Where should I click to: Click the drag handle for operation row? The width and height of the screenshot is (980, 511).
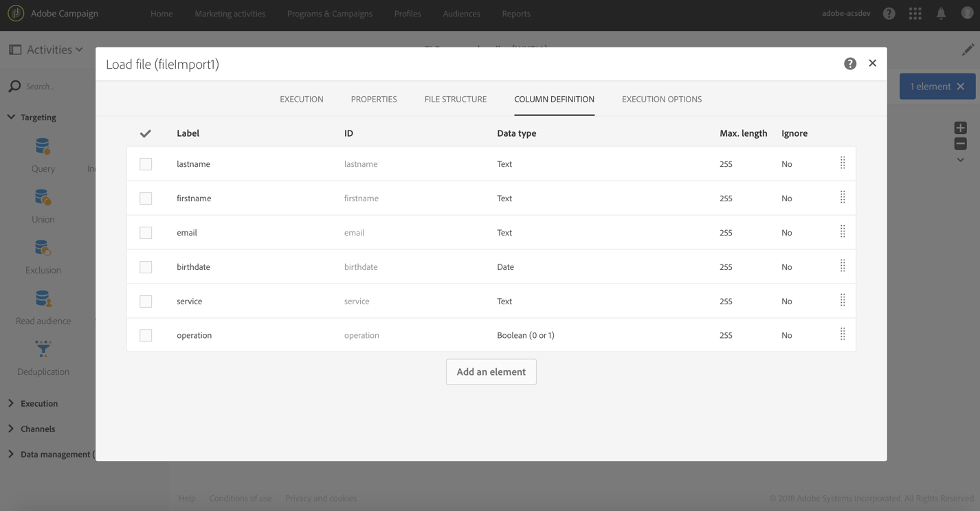click(843, 335)
